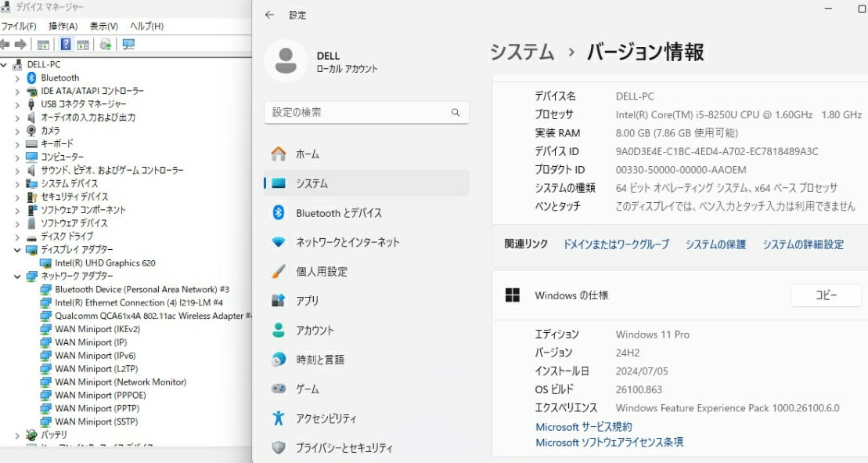The width and height of the screenshot is (868, 463).
Task: Open Bluetooth とデバイス in Settings sidebar
Action: pyautogui.click(x=338, y=213)
